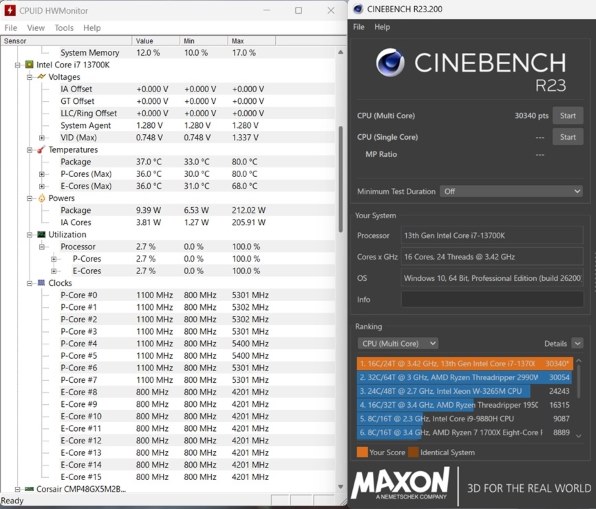
Task: Start the CPU (Multi Core) test
Action: pyautogui.click(x=568, y=116)
